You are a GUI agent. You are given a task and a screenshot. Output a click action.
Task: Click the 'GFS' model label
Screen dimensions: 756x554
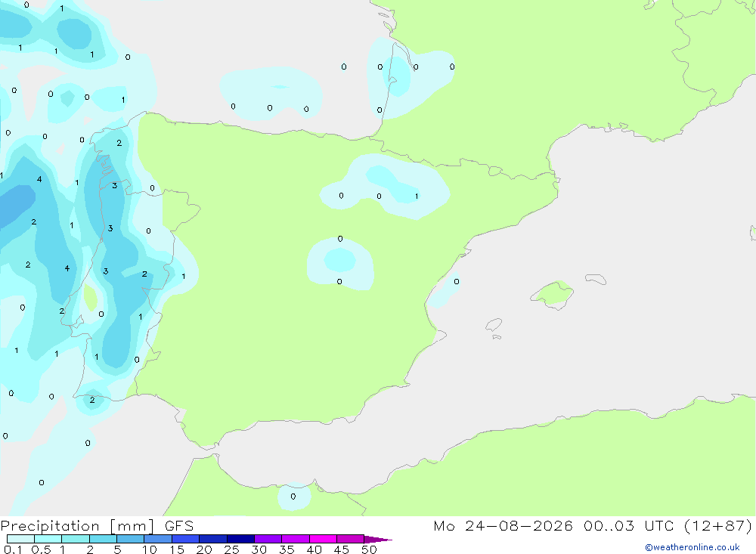tap(179, 525)
